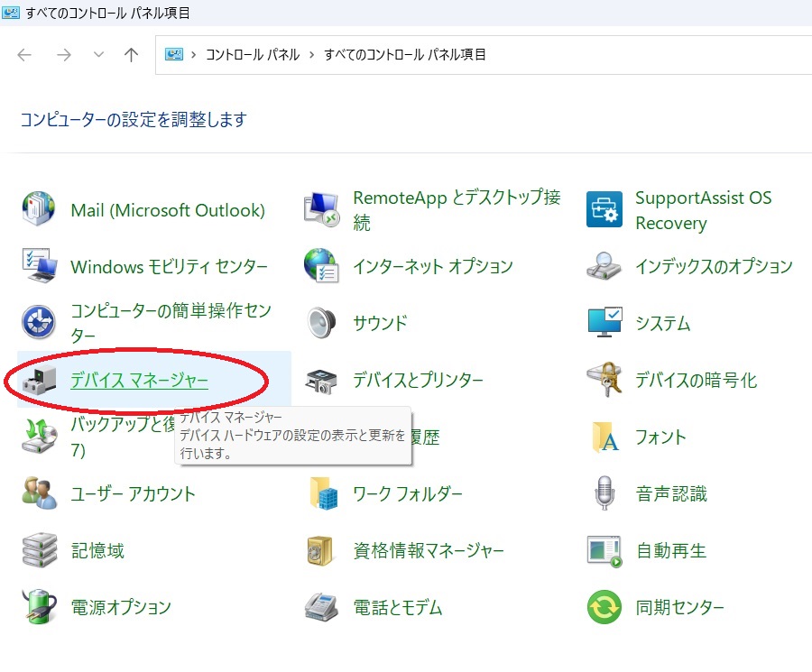Open the バックアップと復元 drive icon
Viewport: 812px width, 672px height.
click(x=39, y=436)
